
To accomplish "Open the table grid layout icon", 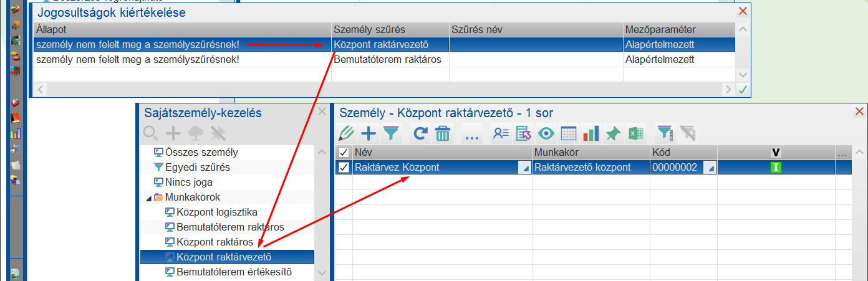I will [569, 133].
